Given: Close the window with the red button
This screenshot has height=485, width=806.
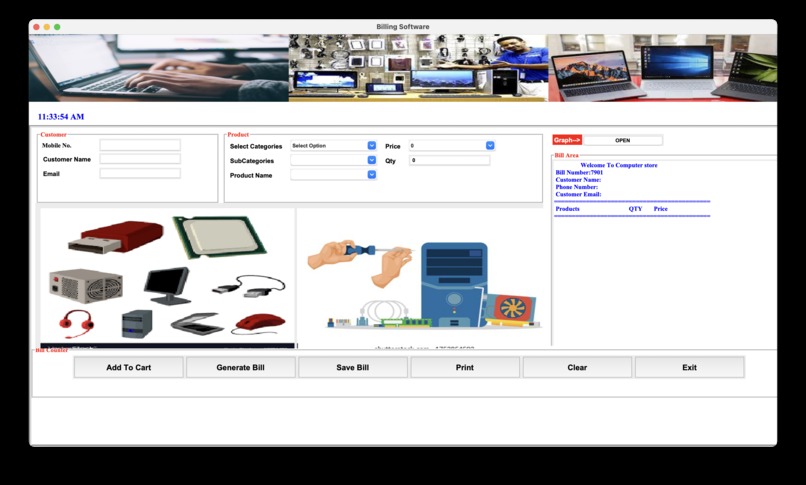Looking at the screenshot, I should click(36, 27).
